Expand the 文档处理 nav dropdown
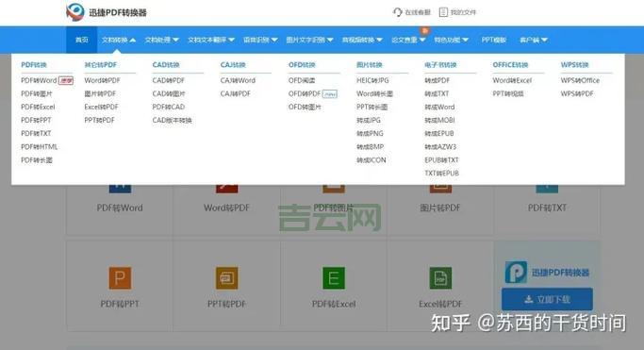The height and width of the screenshot is (350, 644). (x=161, y=40)
